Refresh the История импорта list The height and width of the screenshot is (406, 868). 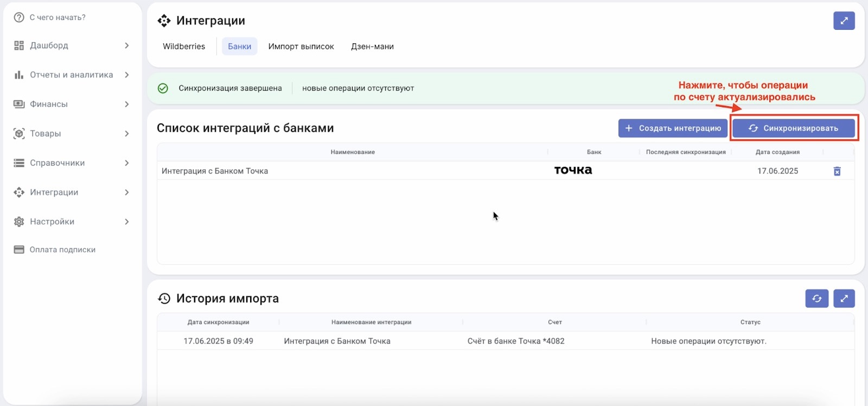pyautogui.click(x=816, y=299)
